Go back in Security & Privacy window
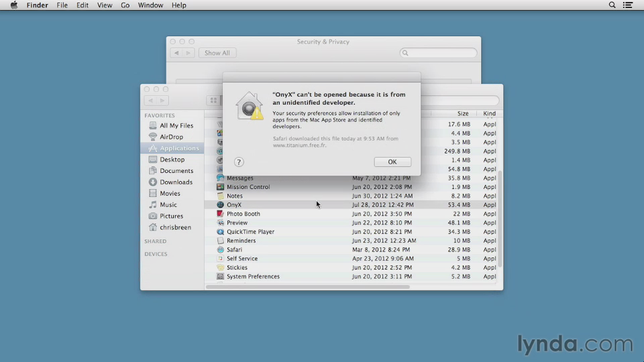The width and height of the screenshot is (644, 362). tap(176, 53)
